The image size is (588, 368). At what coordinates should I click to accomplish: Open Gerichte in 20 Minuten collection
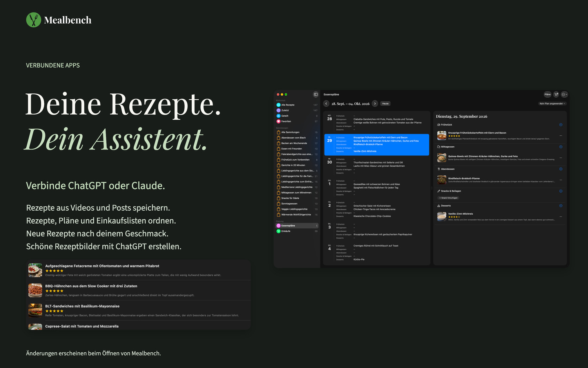pos(297,165)
